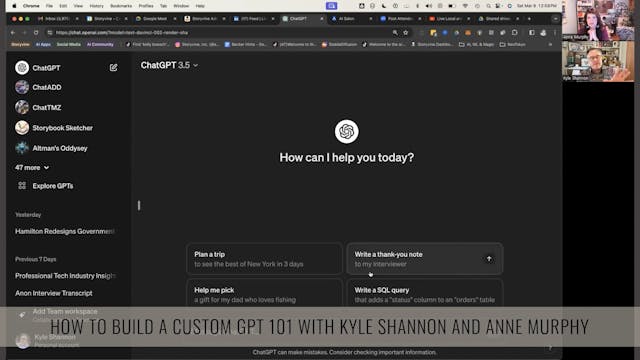The height and width of the screenshot is (360, 640).
Task: Open the ChatGPT 3.5 model dropdown
Action: click(x=169, y=65)
